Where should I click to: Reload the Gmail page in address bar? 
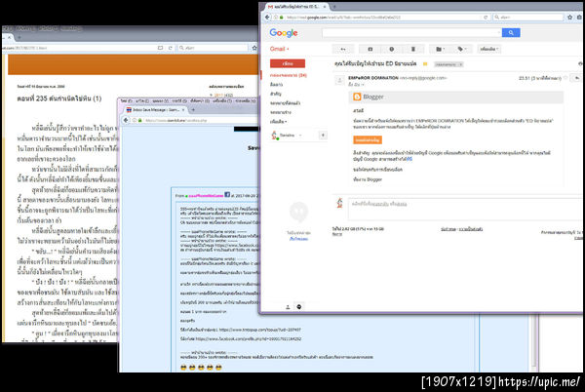(x=486, y=18)
